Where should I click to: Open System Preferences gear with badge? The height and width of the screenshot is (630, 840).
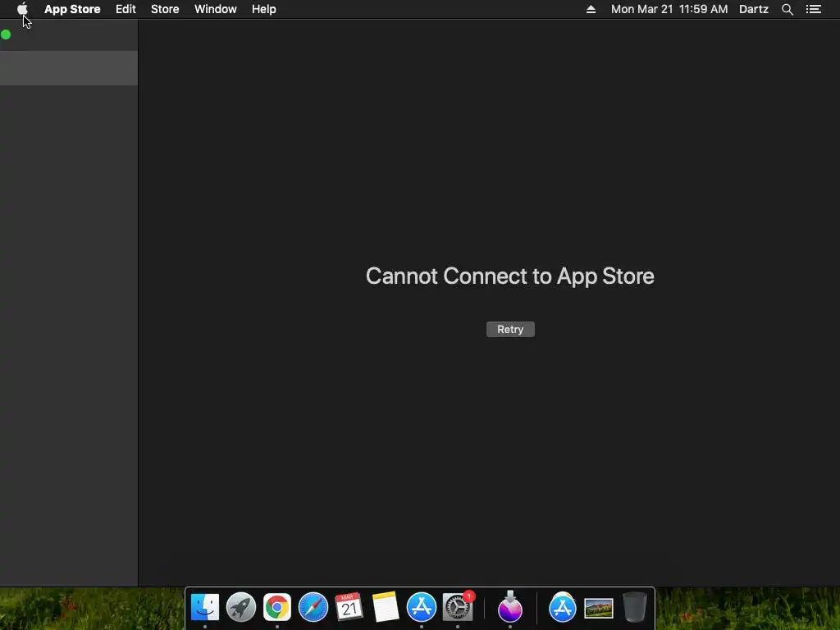pyautogui.click(x=458, y=606)
